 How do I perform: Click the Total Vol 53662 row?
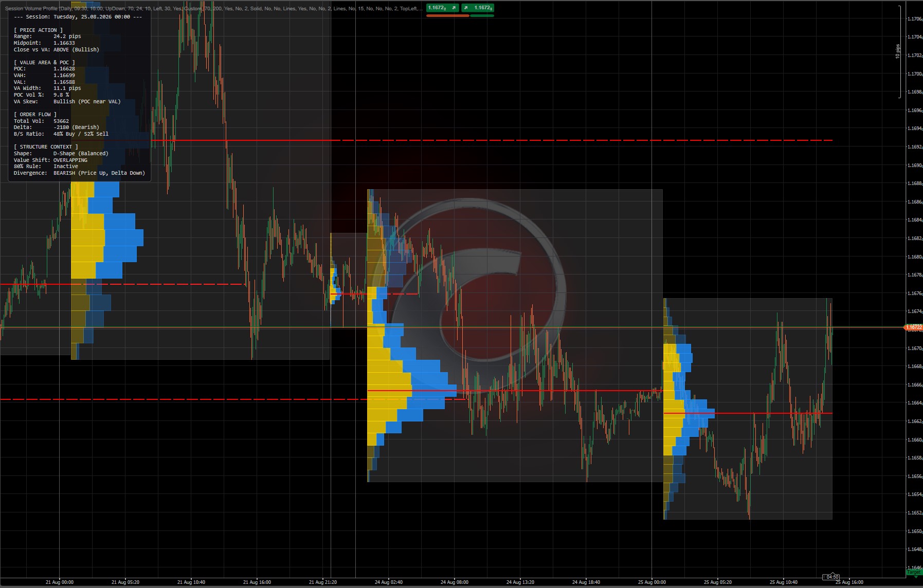pos(41,121)
